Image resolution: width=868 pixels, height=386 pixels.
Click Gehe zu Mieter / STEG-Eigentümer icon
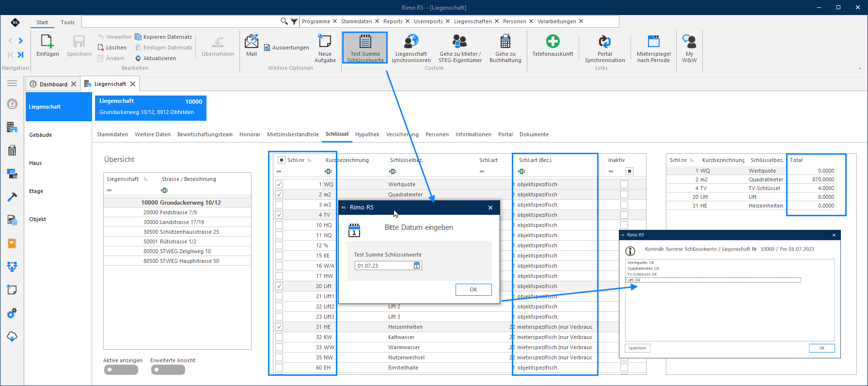tap(460, 48)
